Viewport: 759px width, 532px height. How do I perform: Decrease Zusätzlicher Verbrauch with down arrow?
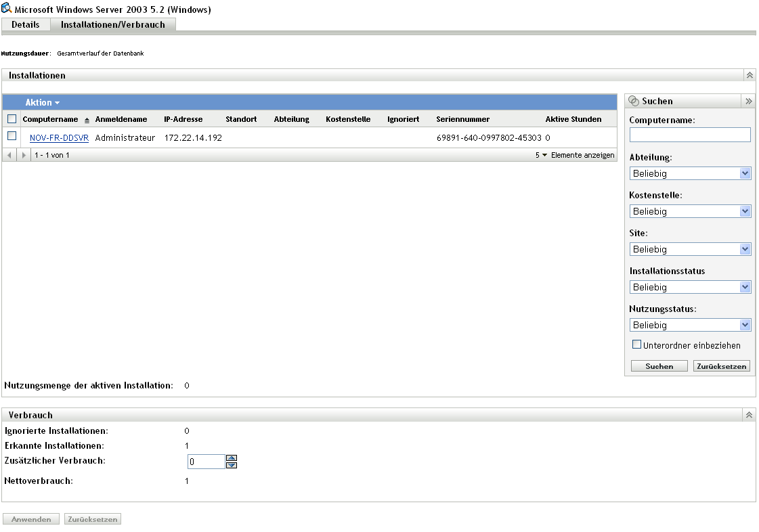tap(232, 465)
